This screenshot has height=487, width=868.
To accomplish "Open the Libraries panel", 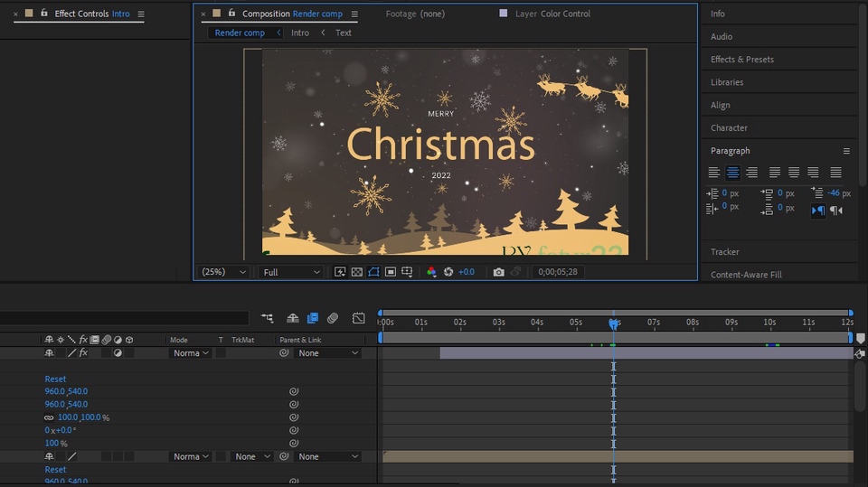I will [x=727, y=82].
